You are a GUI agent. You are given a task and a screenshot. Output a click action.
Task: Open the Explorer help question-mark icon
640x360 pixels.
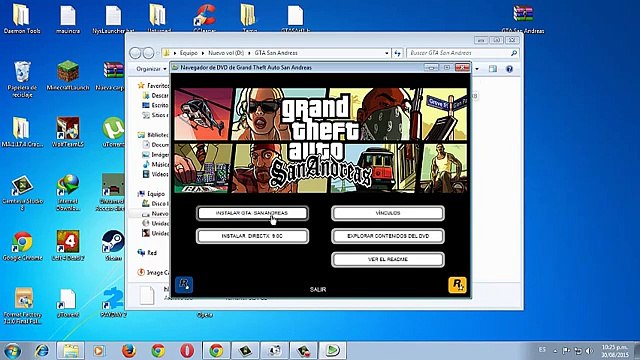tap(509, 69)
